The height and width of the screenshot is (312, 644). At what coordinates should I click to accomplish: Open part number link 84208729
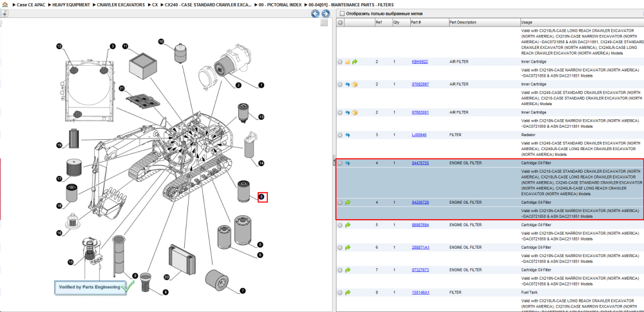[421, 202]
